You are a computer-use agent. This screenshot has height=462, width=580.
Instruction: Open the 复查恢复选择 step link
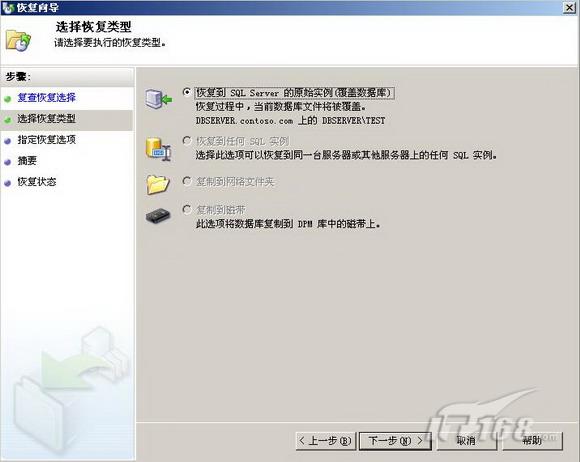47,98
